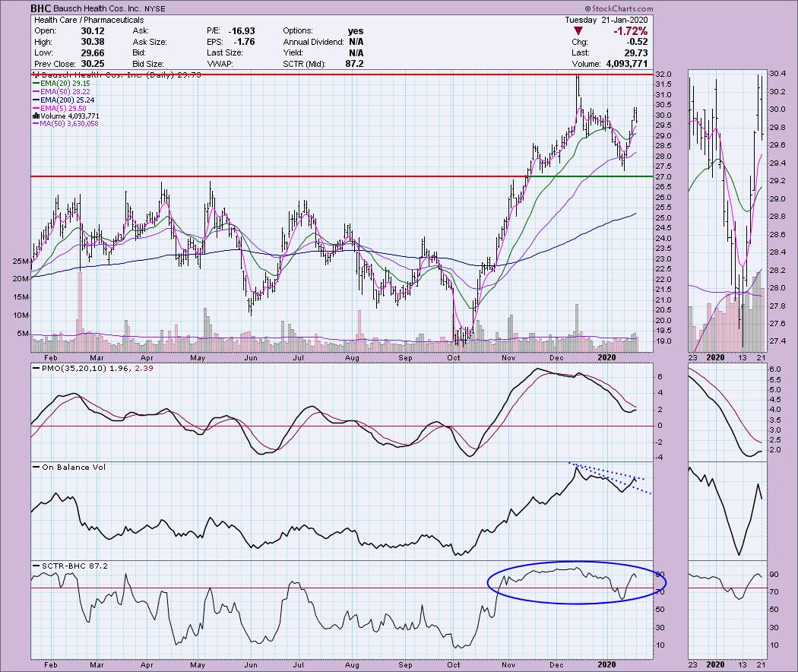Click the SCTR (Mid) value 87.2

point(354,64)
